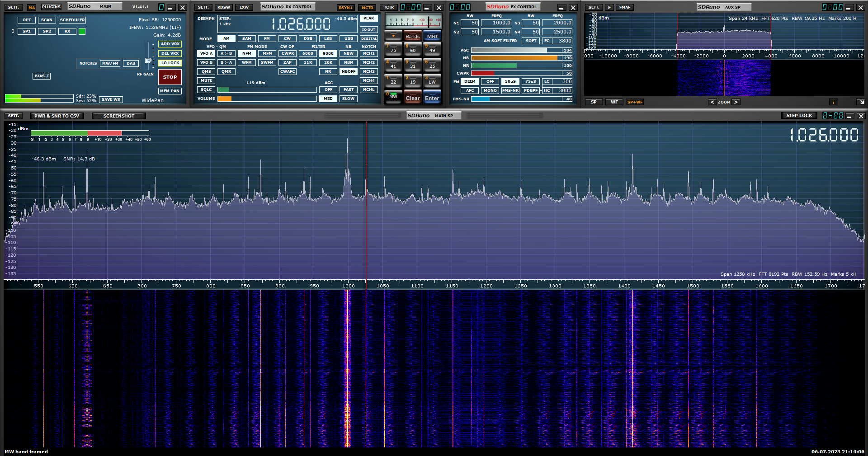Toggle BIAS-T power option
Screen dimensions: 868x456
pyautogui.click(x=42, y=76)
